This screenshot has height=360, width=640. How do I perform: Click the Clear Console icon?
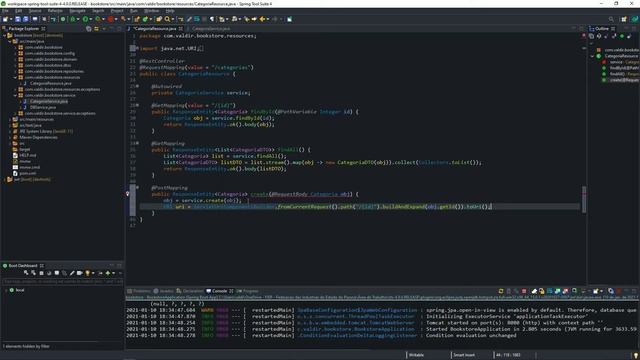tap(534, 291)
